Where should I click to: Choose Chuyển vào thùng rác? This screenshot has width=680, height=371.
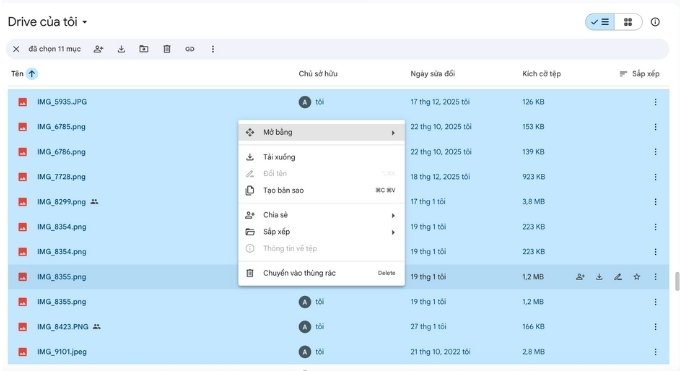321,273
